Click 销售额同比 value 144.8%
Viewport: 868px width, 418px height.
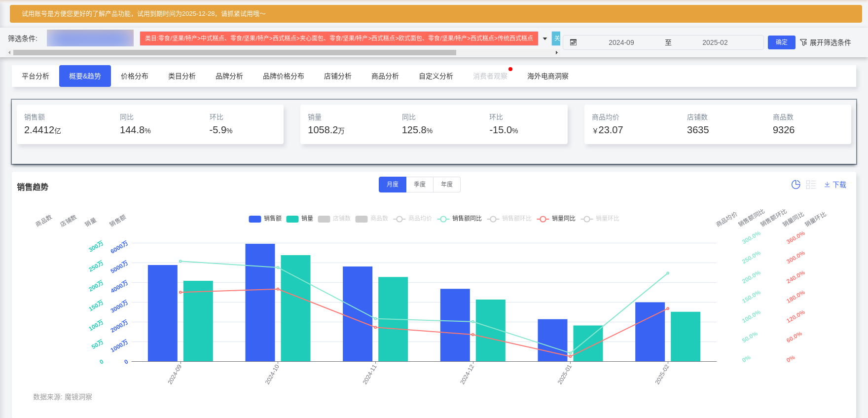click(x=135, y=130)
